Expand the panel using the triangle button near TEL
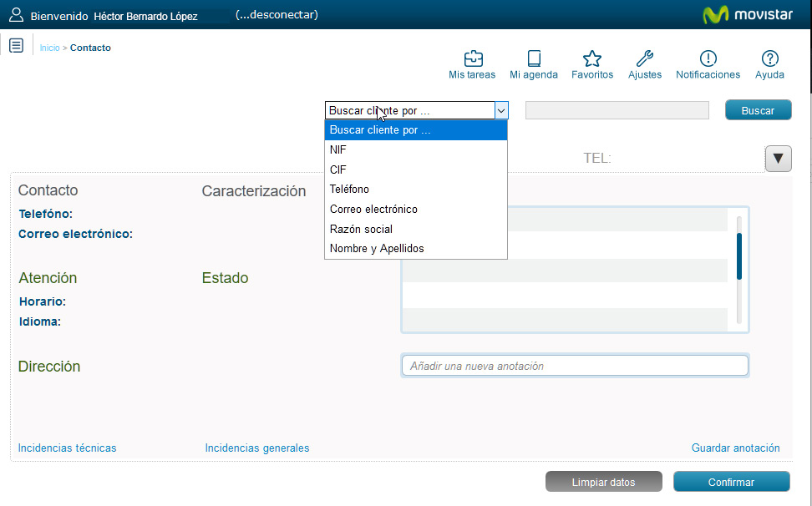 point(778,158)
